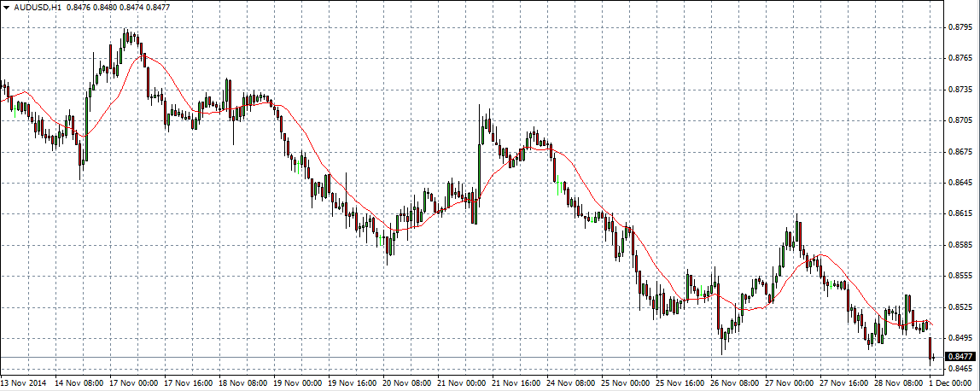Image resolution: width=980 pixels, height=391 pixels.
Task: Click the black triangle before AUDUSD,H1
Action: (7, 7)
